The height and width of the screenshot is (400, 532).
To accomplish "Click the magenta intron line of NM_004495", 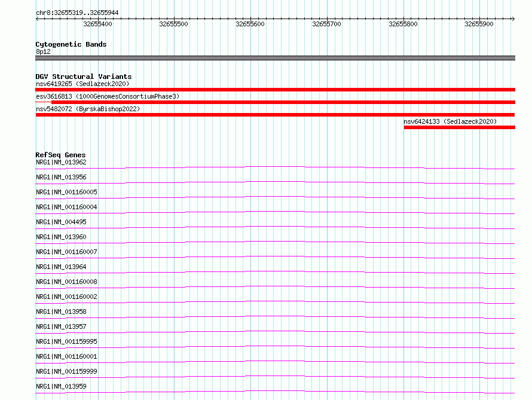I will (275, 226).
